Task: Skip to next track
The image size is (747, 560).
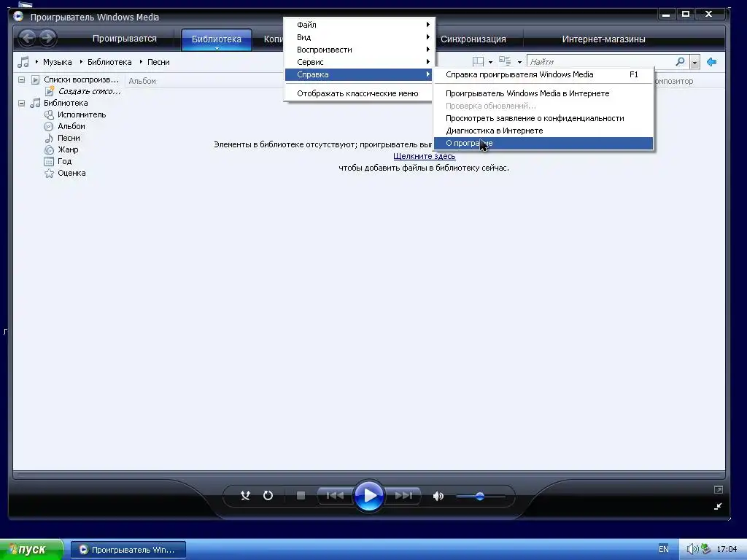Action: (x=403, y=496)
